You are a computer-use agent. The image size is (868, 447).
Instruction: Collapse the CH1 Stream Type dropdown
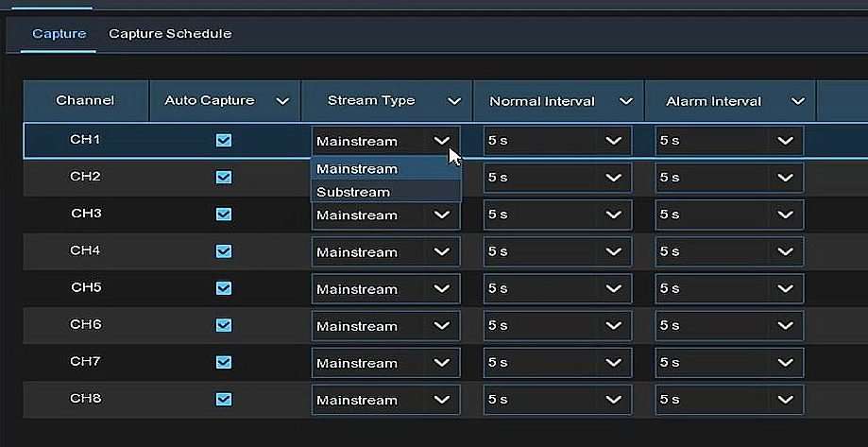(x=441, y=141)
